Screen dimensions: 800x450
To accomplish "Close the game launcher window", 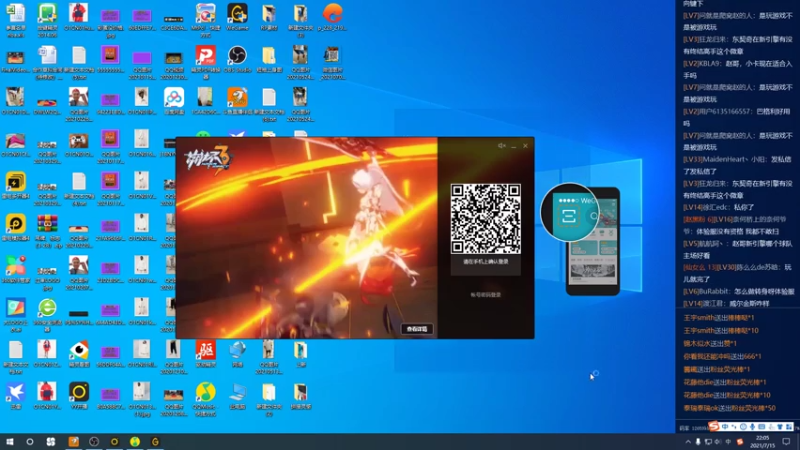I will (525, 146).
